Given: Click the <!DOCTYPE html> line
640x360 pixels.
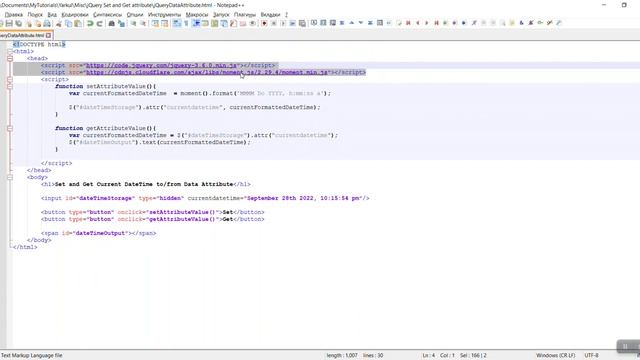Looking at the screenshot, I should (x=39, y=44).
